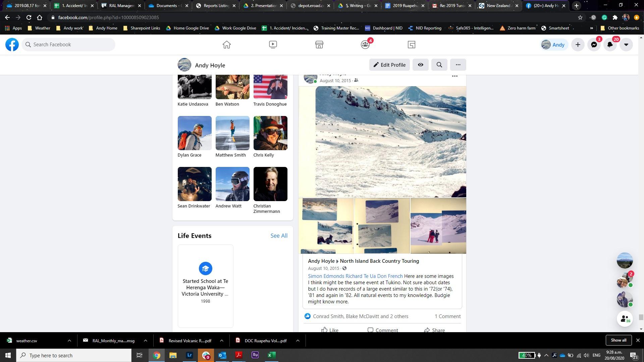This screenshot has width=644, height=362.
Task: Open Messenger chats icon
Action: [594, 45]
